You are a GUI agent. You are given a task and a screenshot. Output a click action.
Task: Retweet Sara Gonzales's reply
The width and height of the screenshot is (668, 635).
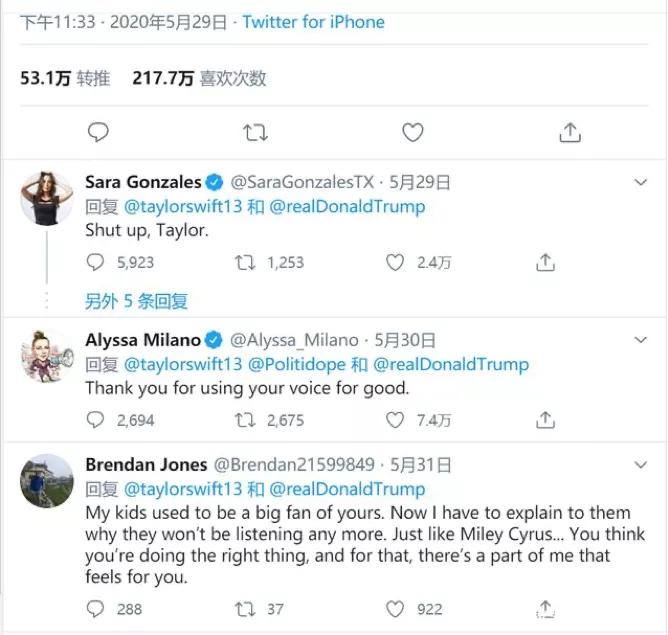tap(246, 262)
